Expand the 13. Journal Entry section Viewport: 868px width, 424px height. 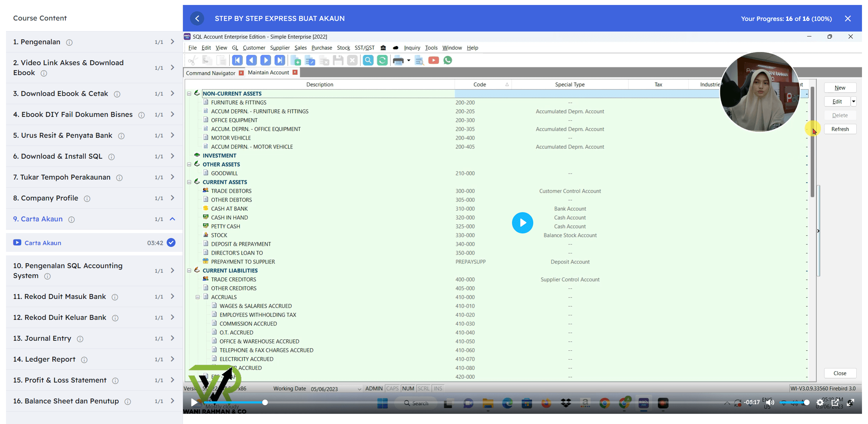172,338
